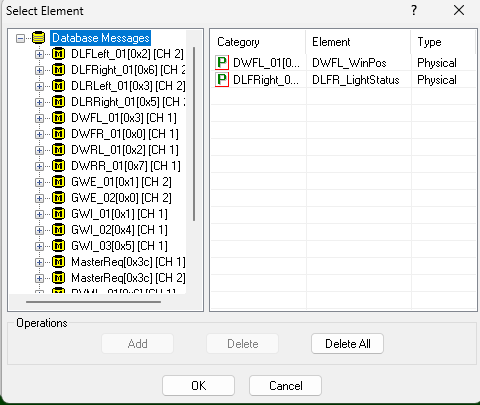
Task: Select the MasterReq[0x3c] [CH 2] row
Action: pyautogui.click(x=128, y=278)
